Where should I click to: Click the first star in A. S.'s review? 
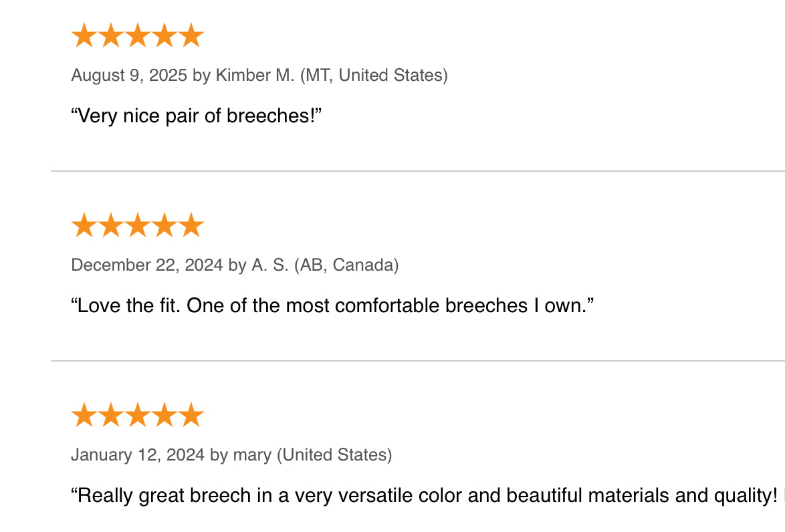(84, 225)
